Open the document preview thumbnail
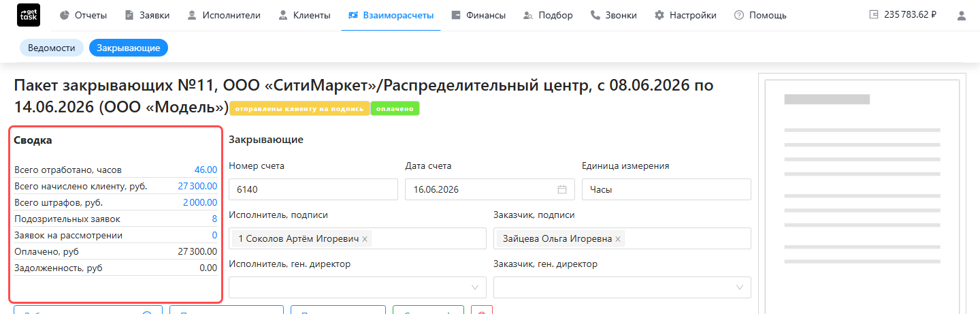 click(x=862, y=198)
